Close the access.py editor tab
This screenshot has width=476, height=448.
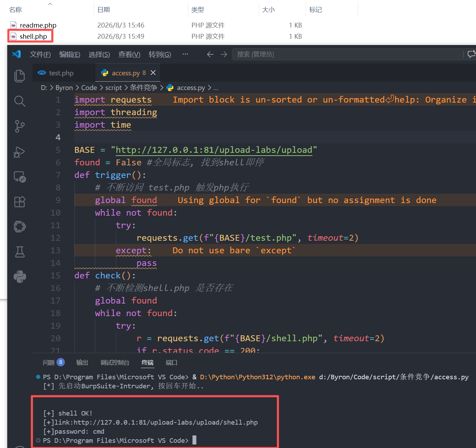[x=153, y=73]
